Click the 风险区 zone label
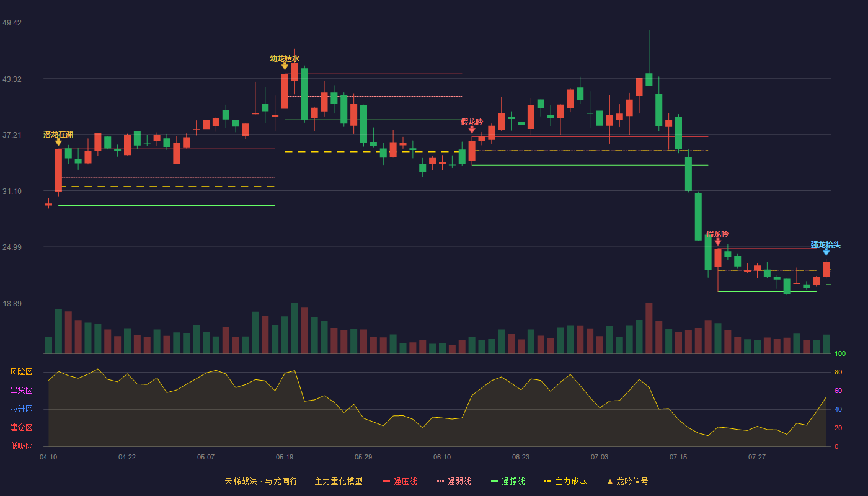Screen dimensions: 868x496 tap(21, 372)
